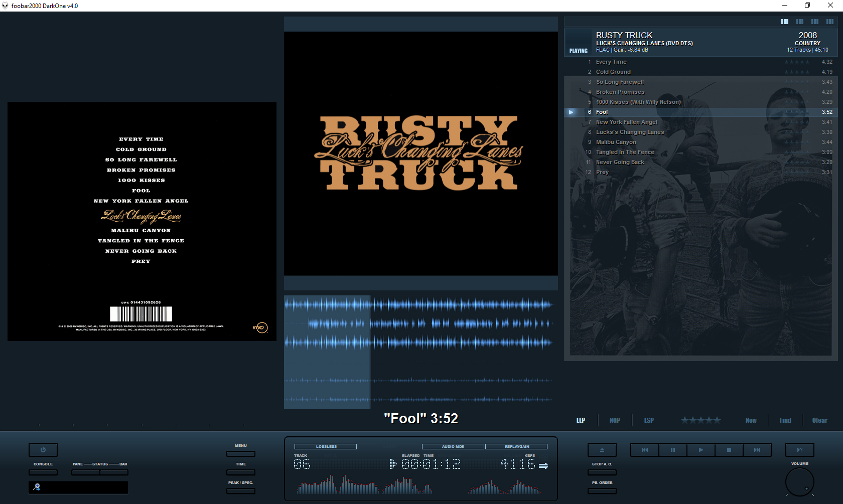Click the waveform playback position marker
843x504 pixels.
click(x=370, y=352)
